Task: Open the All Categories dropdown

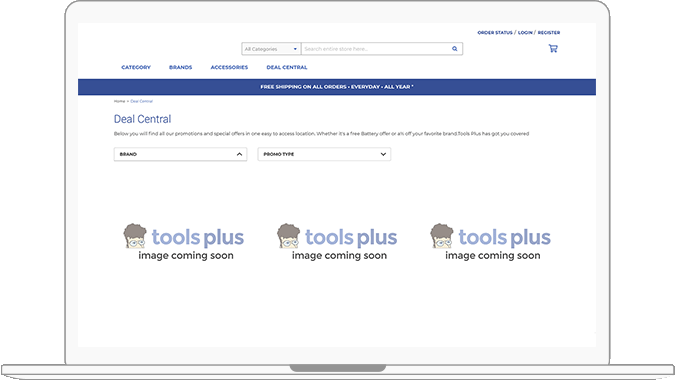Action: (x=271, y=49)
